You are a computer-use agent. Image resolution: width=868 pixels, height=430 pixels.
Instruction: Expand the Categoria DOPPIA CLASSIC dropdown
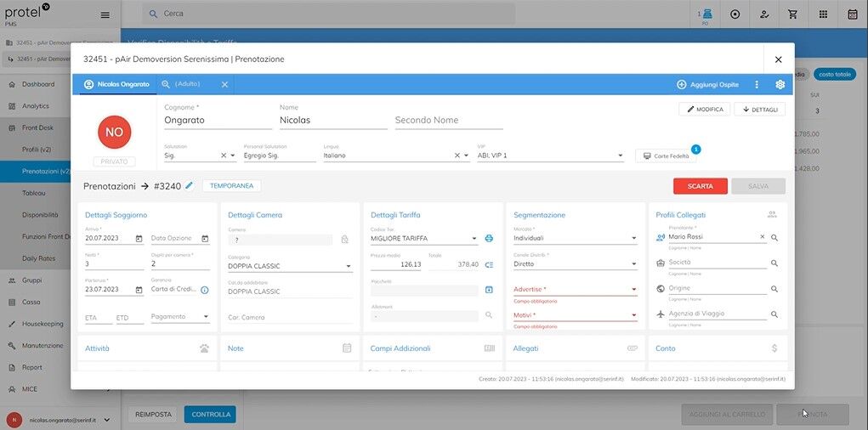tap(348, 266)
